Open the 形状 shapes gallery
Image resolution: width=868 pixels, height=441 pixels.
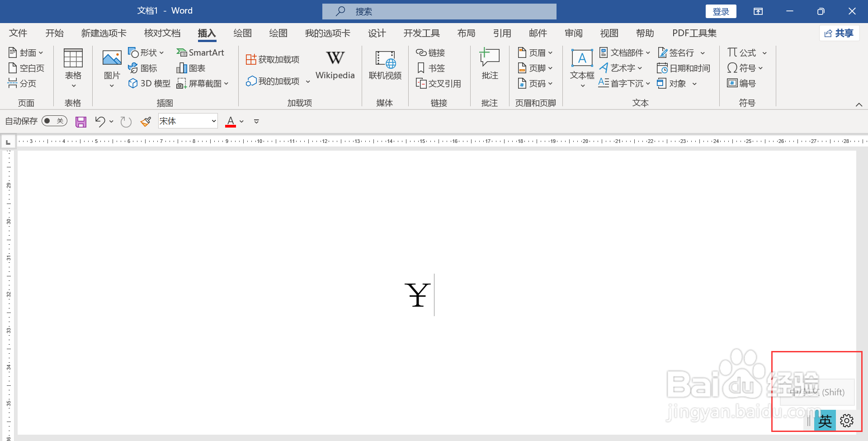(x=146, y=52)
